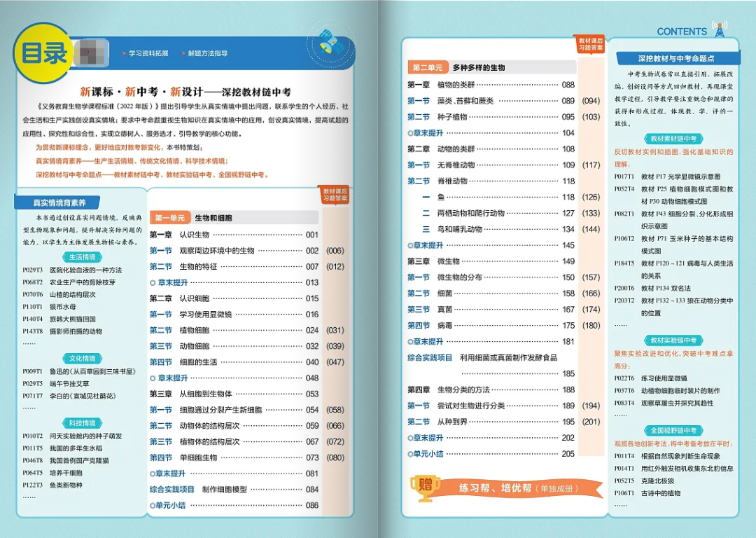Open the 种子植物 section entry
The width and height of the screenshot is (756, 538).
(491, 117)
